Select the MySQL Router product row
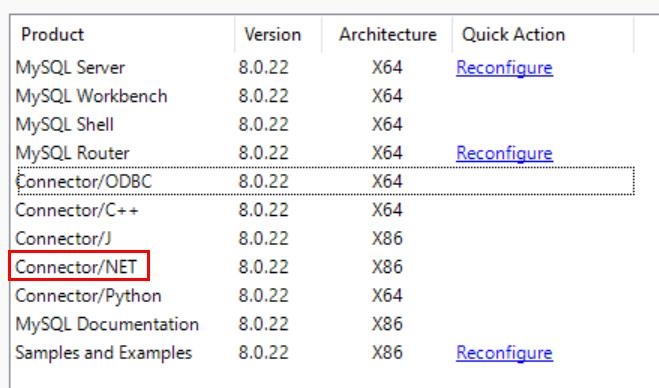Screen dimensions: 659x388 326,153
